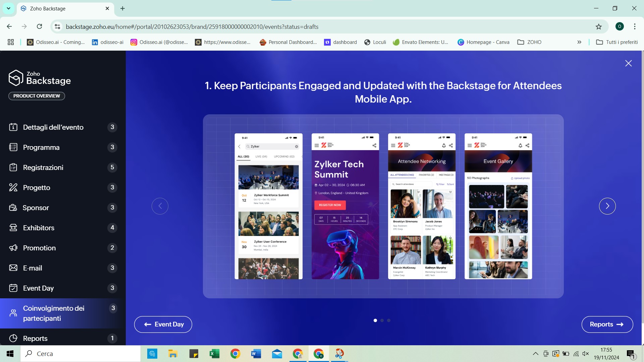Screen dimensions: 644x362
Task: Click the Promotion megaphone icon
Action: coord(13,248)
